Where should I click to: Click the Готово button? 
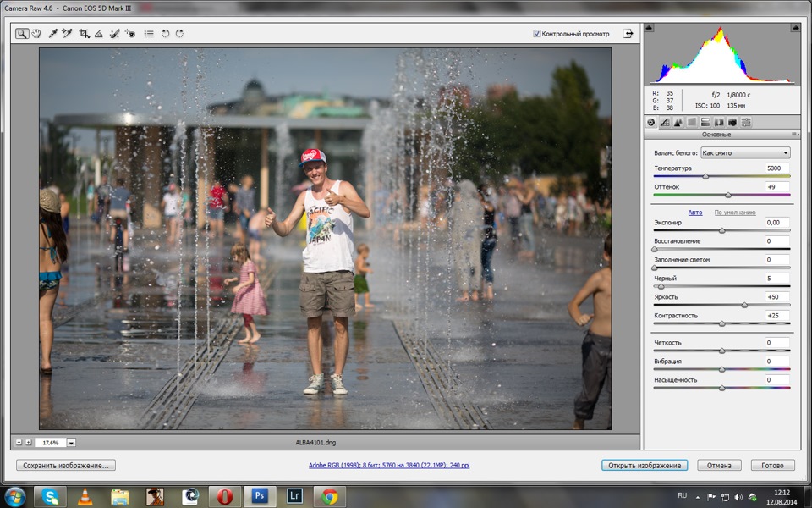pos(772,465)
